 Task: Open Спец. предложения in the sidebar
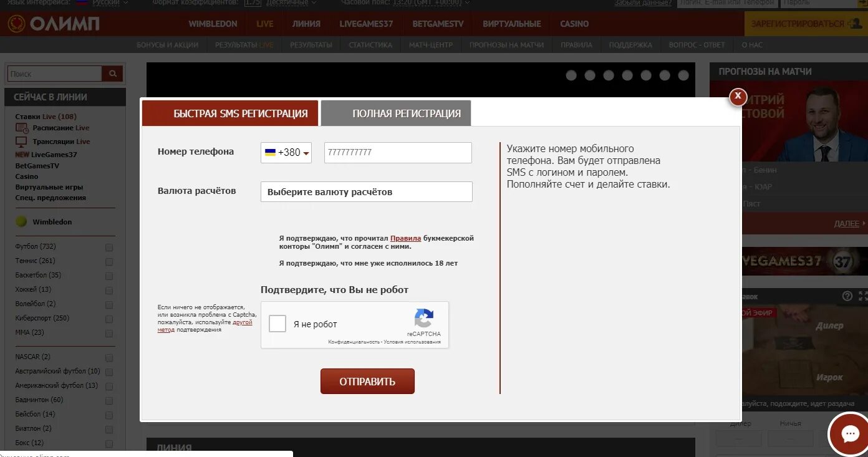[51, 198]
